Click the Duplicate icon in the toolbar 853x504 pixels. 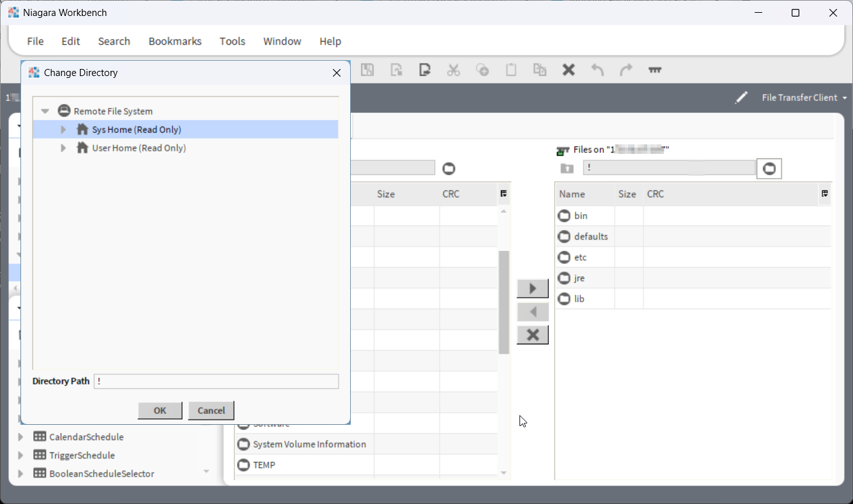[540, 70]
